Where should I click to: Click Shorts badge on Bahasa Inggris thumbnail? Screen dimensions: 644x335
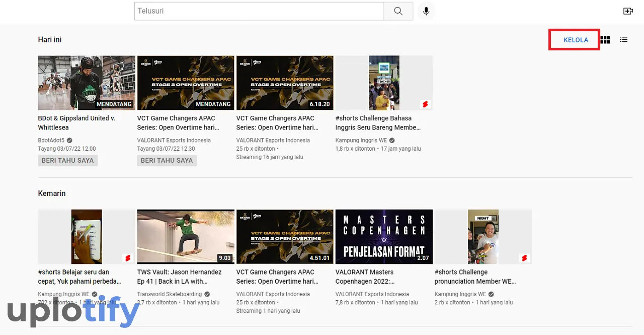pos(425,104)
